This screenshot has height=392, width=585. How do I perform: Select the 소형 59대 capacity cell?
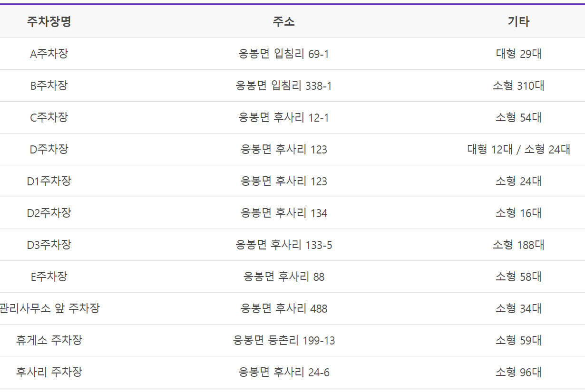[518, 340]
